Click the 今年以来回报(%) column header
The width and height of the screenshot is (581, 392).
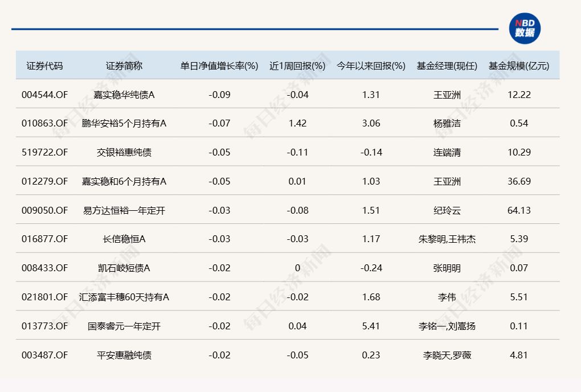pos(371,66)
